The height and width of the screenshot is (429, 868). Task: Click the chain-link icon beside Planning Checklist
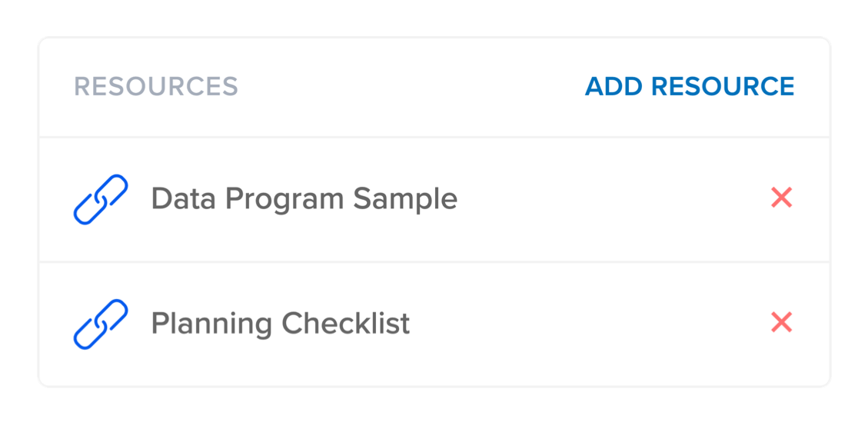(101, 324)
